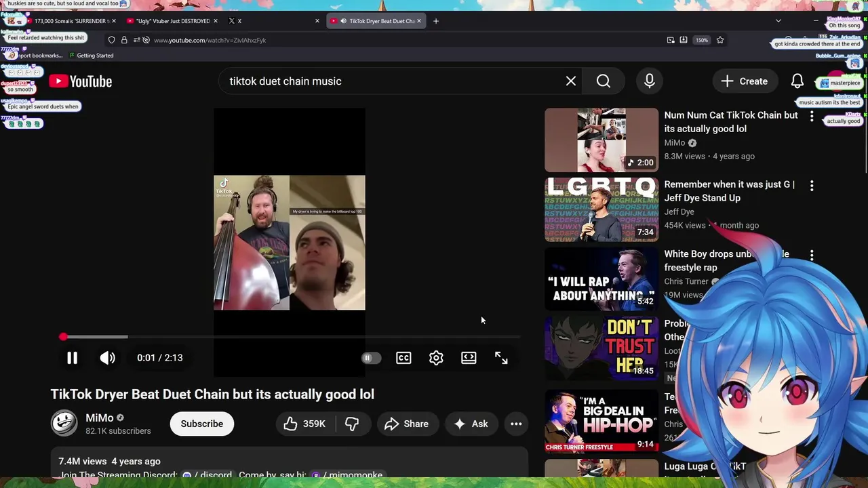Open the Getting Started bookmark
This screenshot has height=488, width=868.
tap(91, 56)
